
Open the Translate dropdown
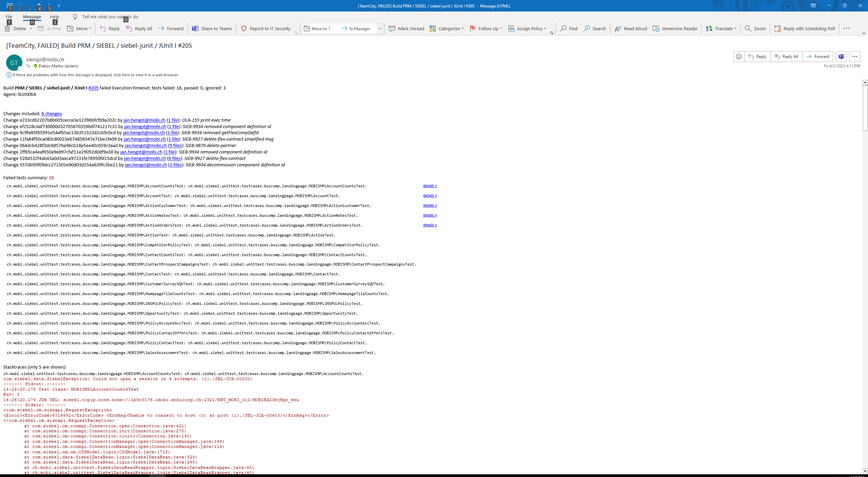tap(721, 28)
